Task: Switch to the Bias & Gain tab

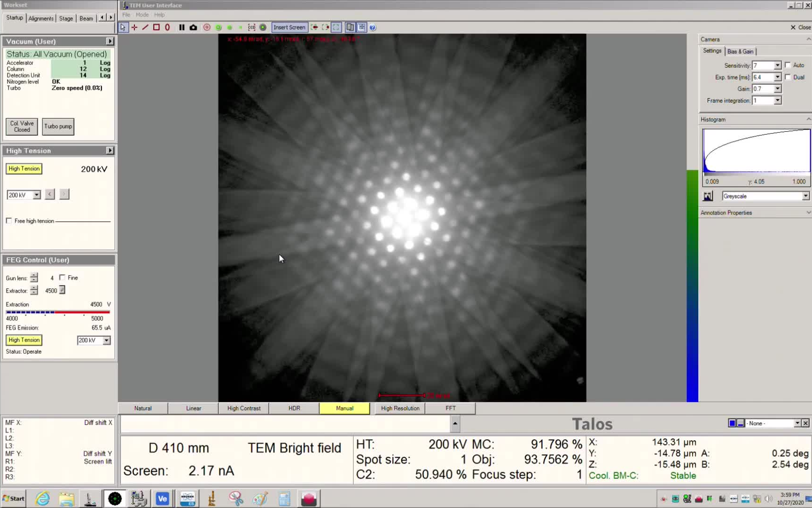Action: [x=741, y=51]
